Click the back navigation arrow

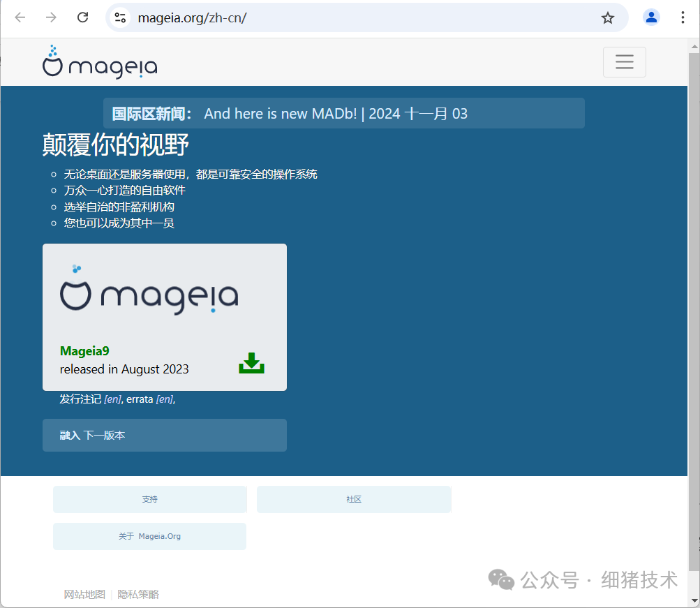pyautogui.click(x=20, y=17)
